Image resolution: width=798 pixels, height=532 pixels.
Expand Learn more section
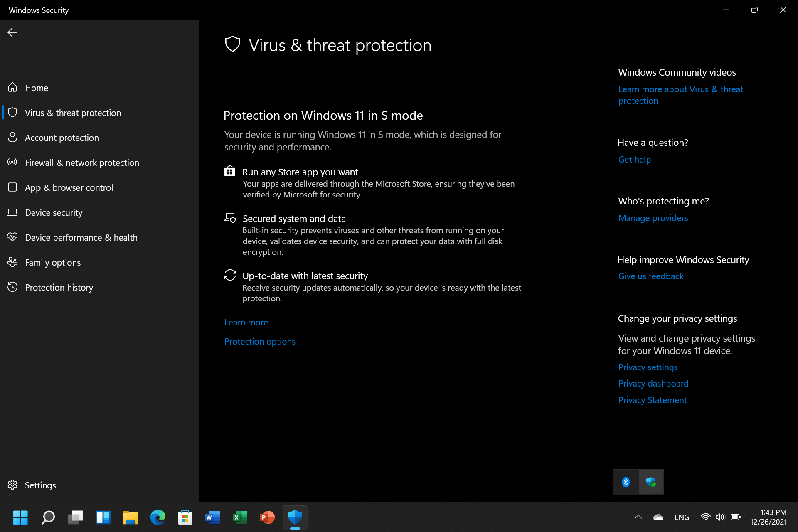245,322
